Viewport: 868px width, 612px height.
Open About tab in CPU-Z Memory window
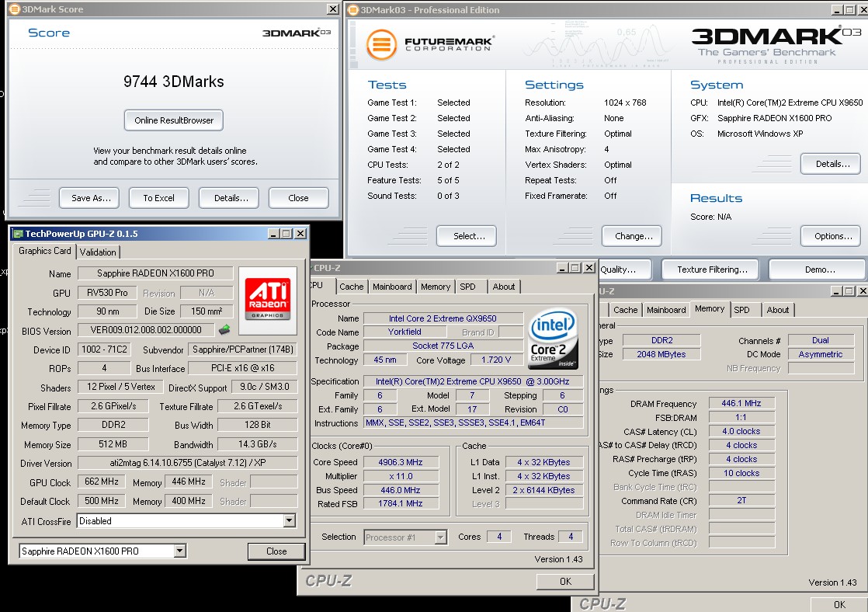click(778, 310)
